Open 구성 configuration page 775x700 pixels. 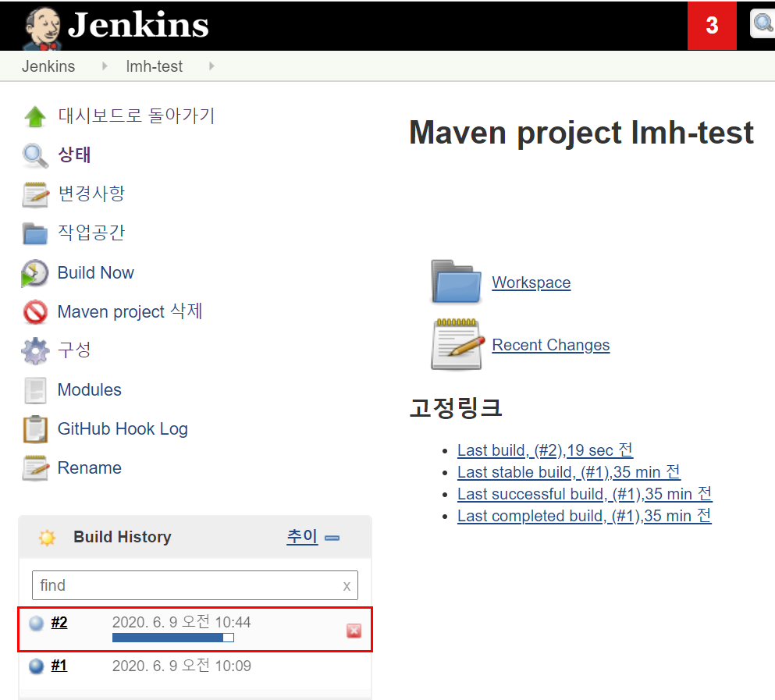[74, 350]
